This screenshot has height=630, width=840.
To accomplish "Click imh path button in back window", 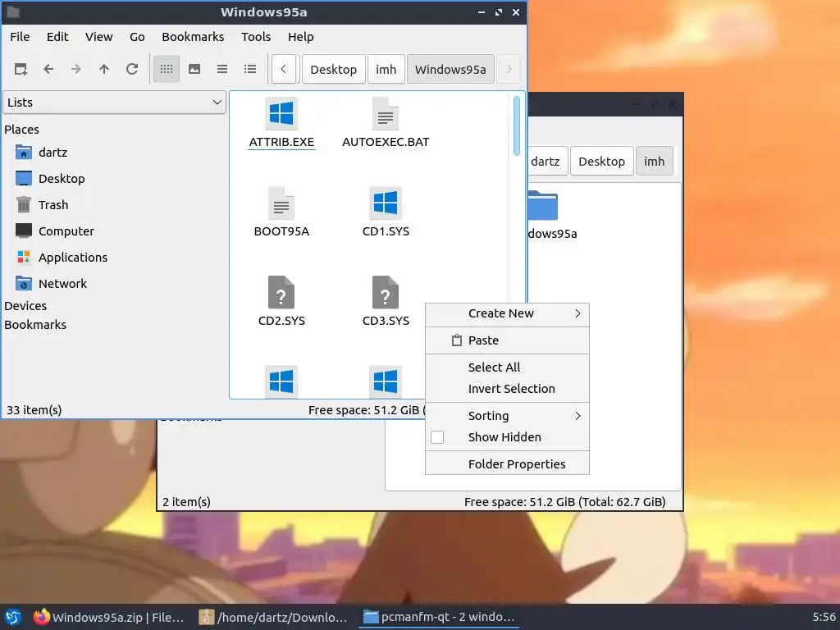I will point(654,162).
